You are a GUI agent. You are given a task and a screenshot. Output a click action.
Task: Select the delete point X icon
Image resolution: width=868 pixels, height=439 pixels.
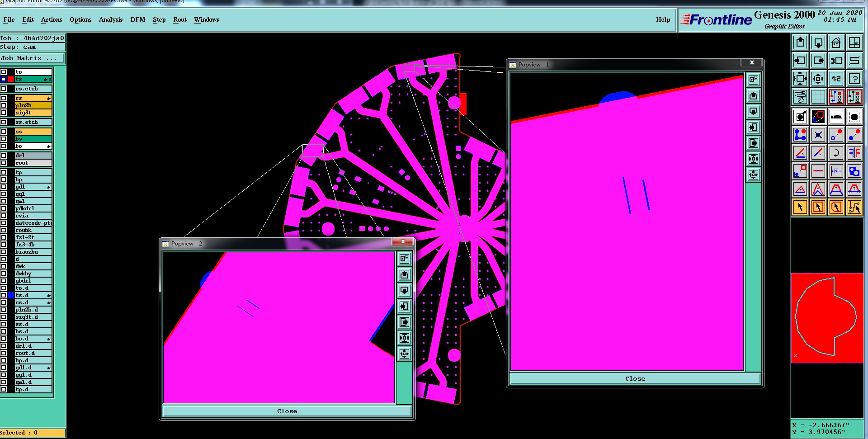coord(818,135)
